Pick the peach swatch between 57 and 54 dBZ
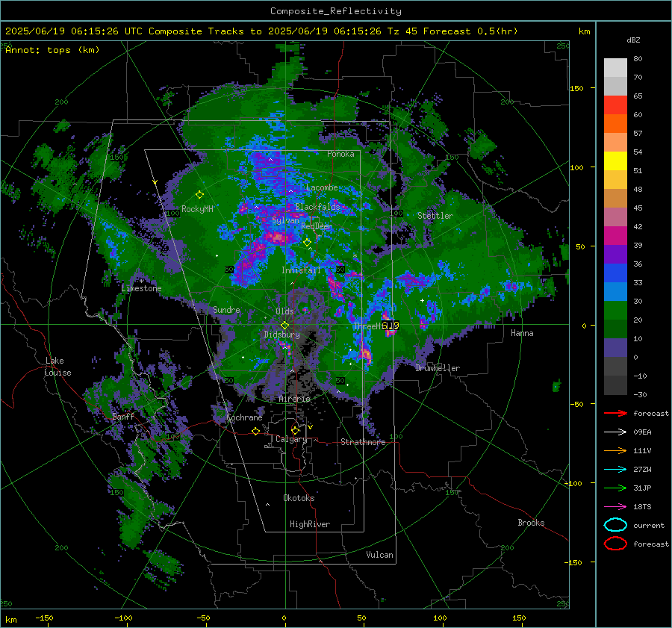This screenshot has height=628, width=672. tap(615, 143)
